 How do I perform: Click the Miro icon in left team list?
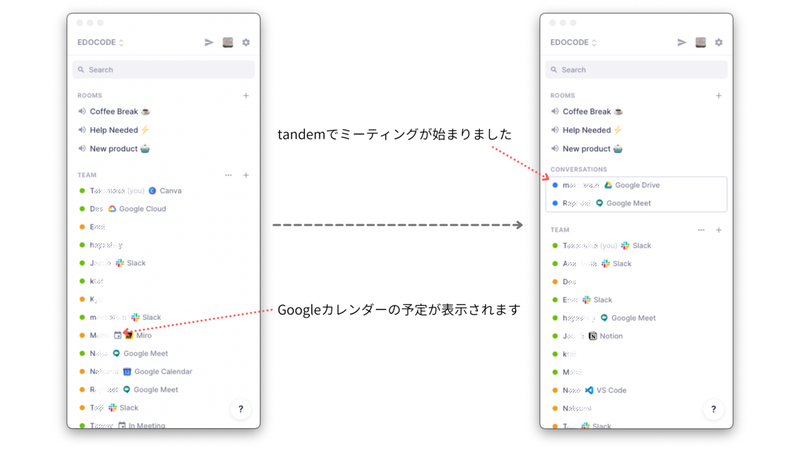pyautogui.click(x=129, y=335)
